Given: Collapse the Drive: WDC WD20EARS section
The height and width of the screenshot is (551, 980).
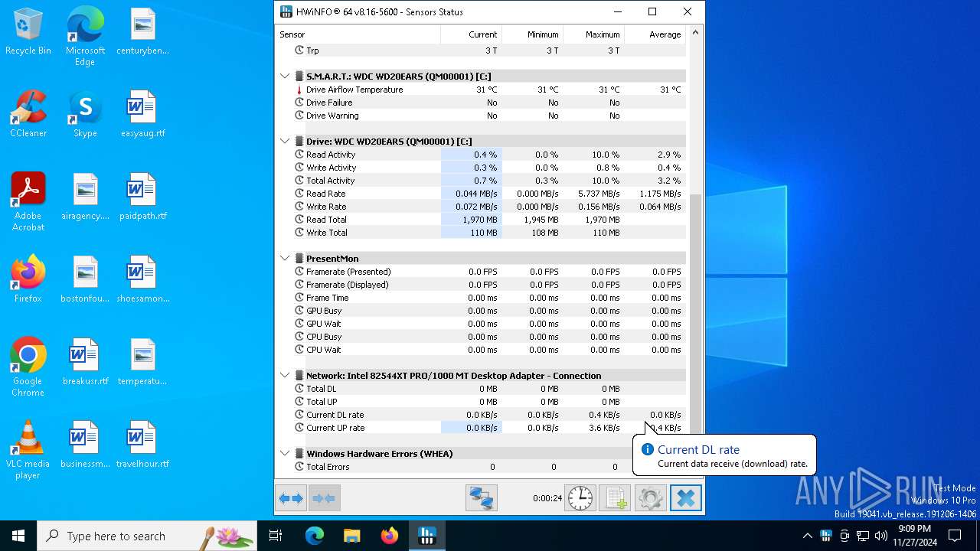Looking at the screenshot, I should pos(285,142).
